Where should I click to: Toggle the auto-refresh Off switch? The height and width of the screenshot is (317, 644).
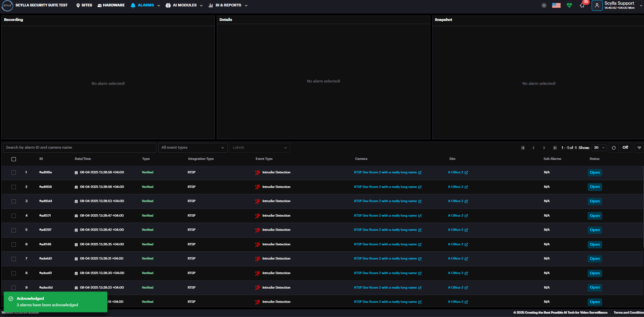(625, 148)
